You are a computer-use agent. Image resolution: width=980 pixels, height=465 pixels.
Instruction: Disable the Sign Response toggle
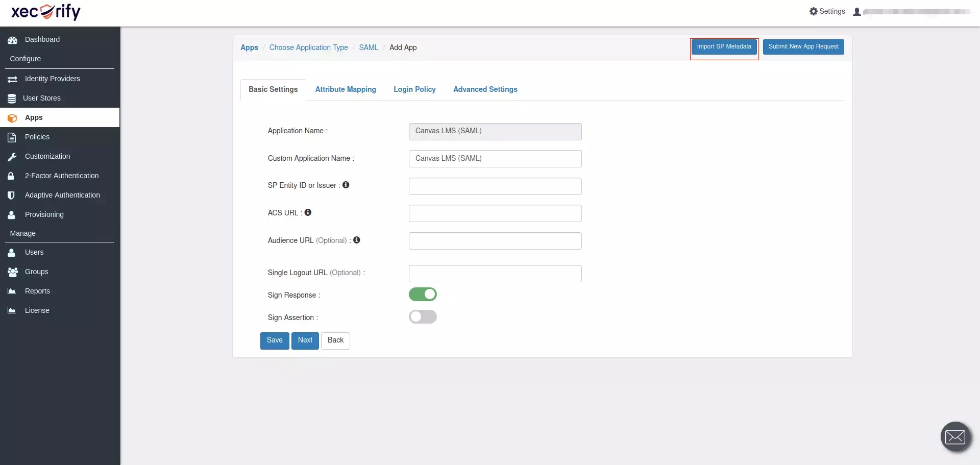[x=423, y=294]
